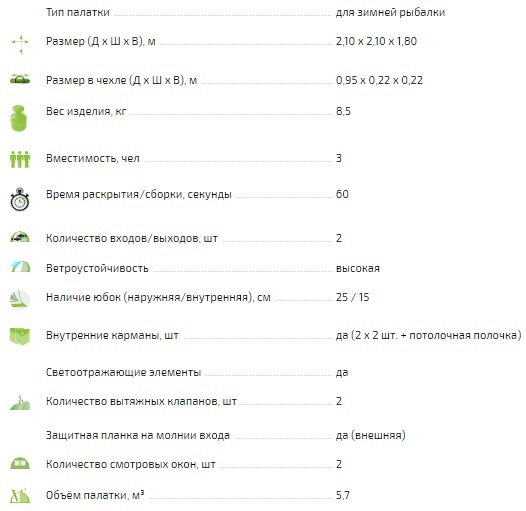526x511 pixels.
Task: Click the wind resistance tent icon
Action: (x=20, y=266)
